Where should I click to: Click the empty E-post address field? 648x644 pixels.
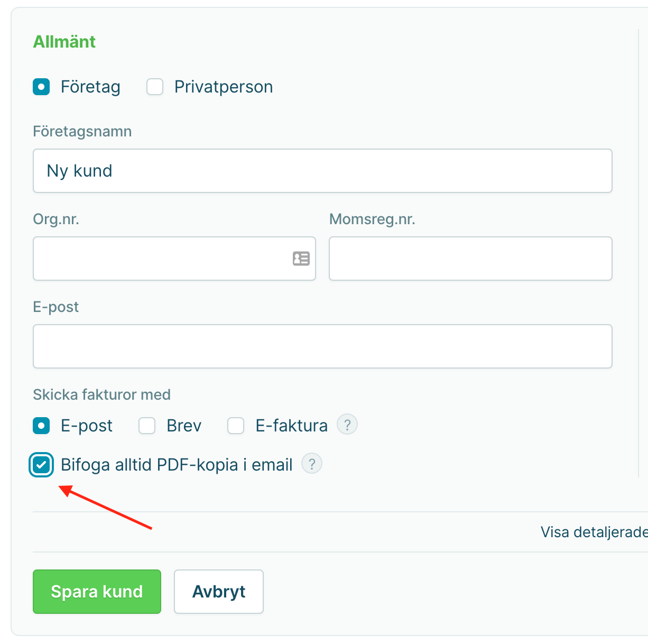pos(322,346)
